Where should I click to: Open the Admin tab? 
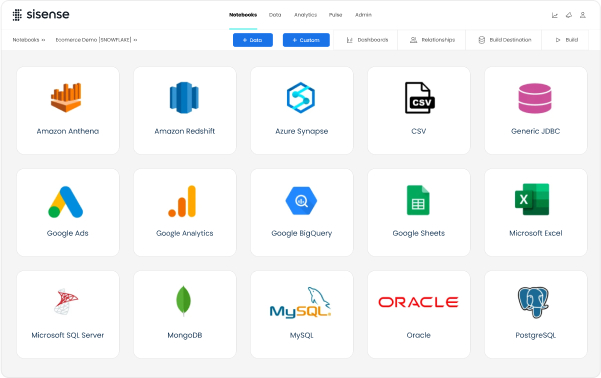[363, 15]
